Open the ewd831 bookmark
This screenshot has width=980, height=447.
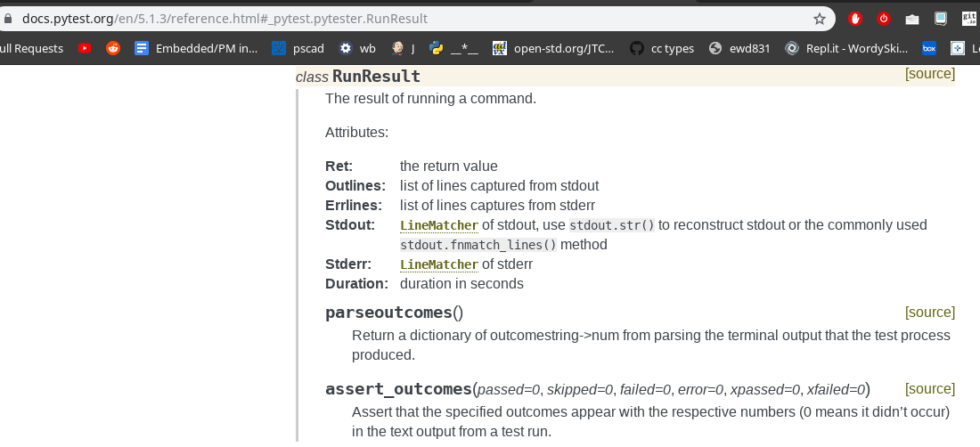point(739,48)
